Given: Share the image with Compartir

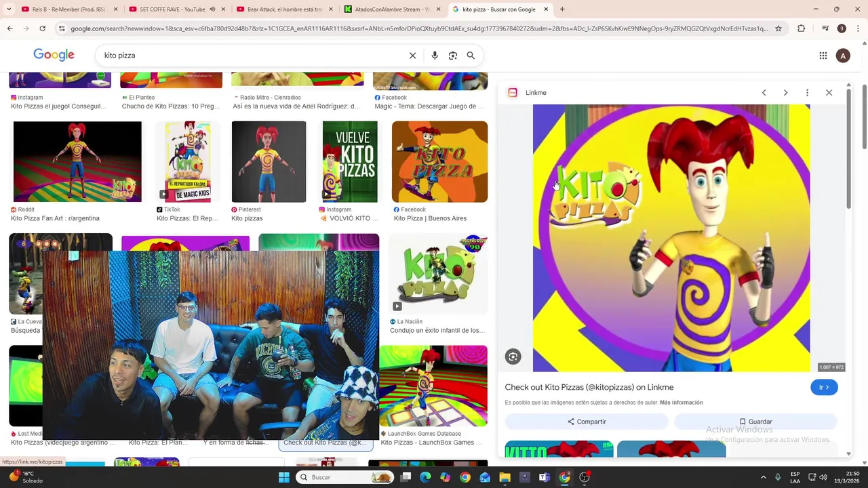Looking at the screenshot, I should point(587,422).
